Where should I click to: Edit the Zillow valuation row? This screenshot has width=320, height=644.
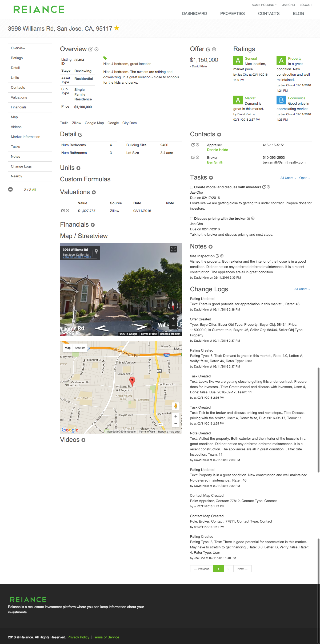coord(63,211)
